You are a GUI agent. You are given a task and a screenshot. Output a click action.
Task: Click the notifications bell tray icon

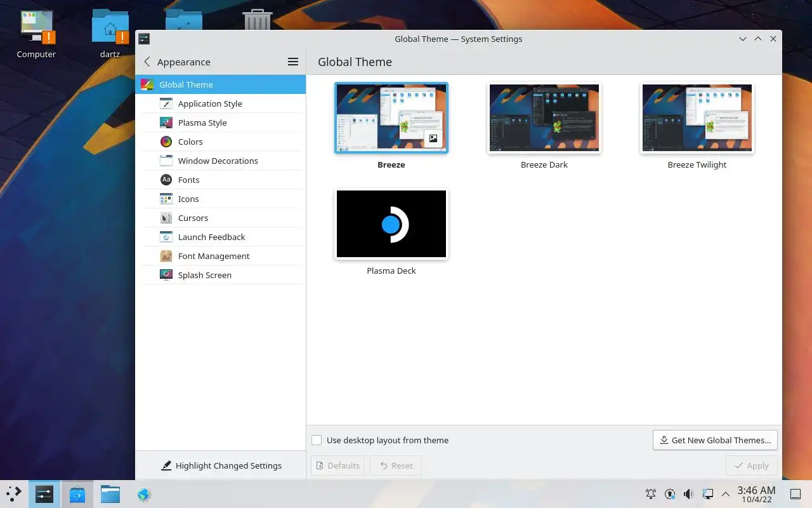(x=651, y=493)
